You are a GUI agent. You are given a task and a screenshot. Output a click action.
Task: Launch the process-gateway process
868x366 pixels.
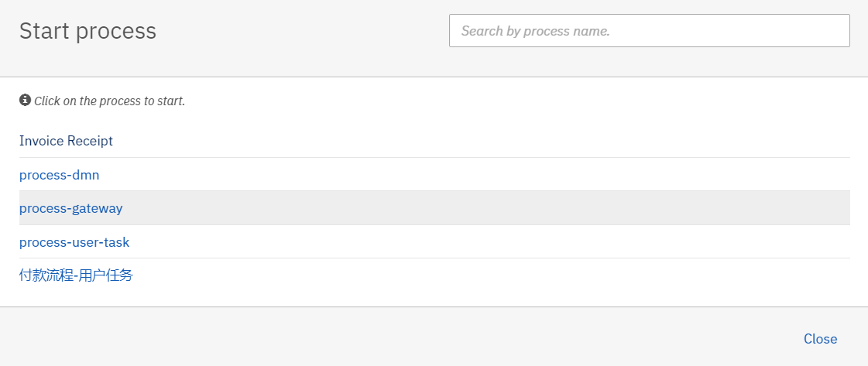coord(71,208)
